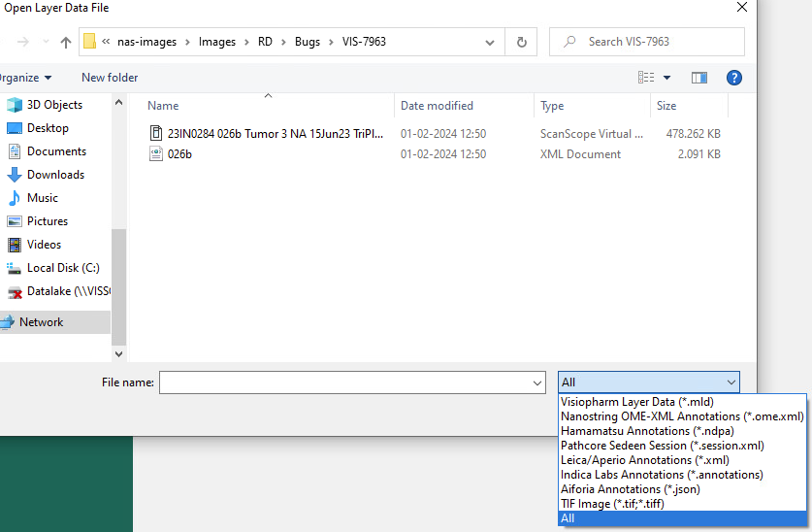Click the ScanScope file icon
812x532 pixels.
click(156, 134)
